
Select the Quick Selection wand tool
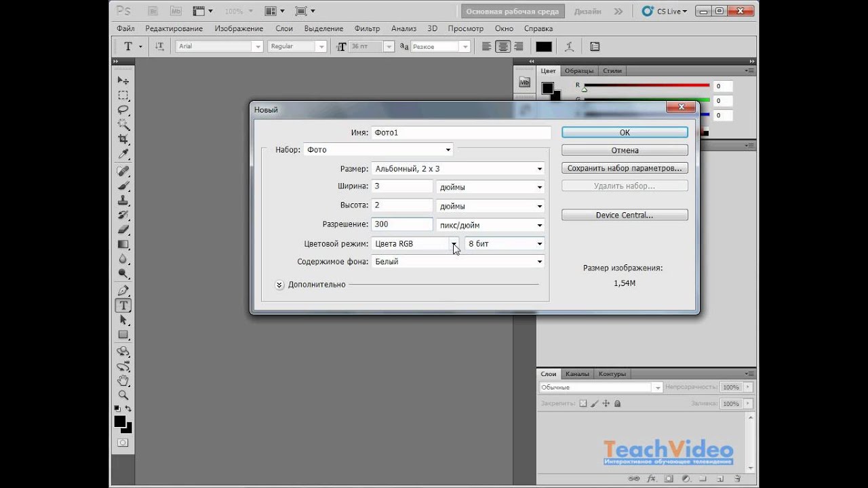pyautogui.click(x=123, y=124)
